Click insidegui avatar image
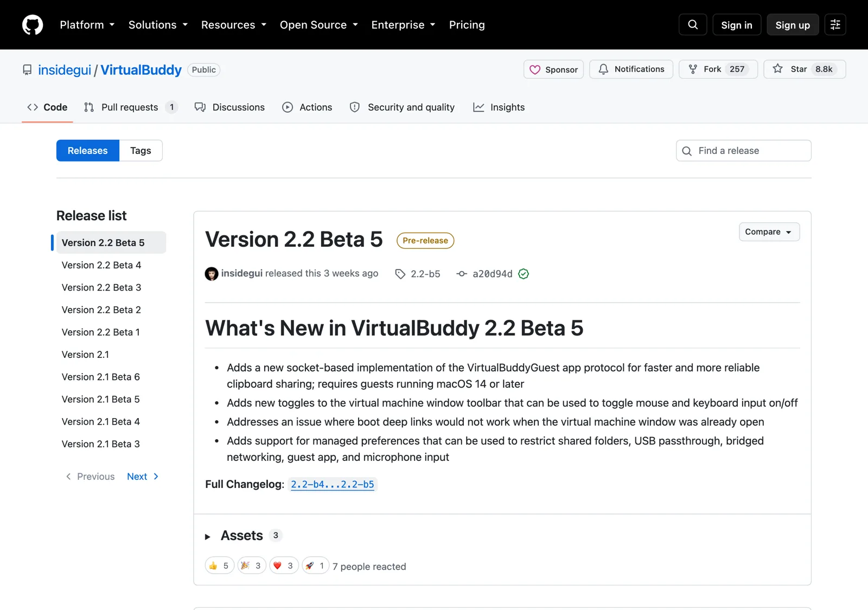The height and width of the screenshot is (610, 868). 212,274
